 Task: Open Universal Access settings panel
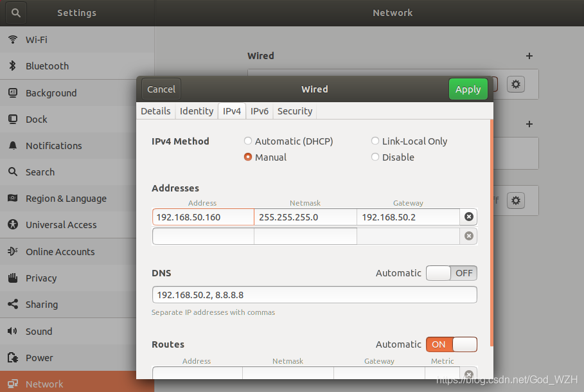tap(68, 225)
